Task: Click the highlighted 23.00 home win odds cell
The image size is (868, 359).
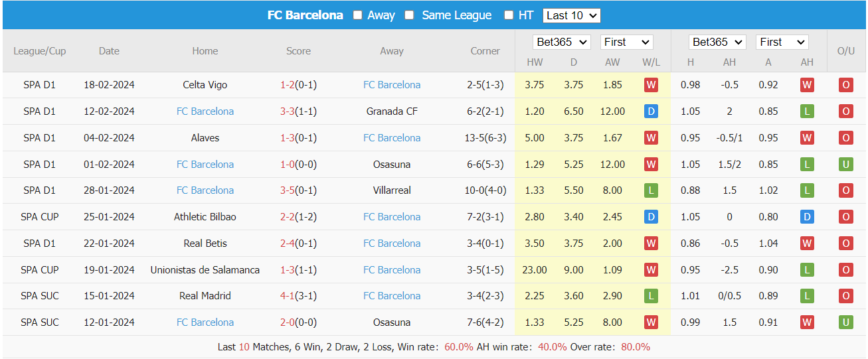Action: coord(535,270)
